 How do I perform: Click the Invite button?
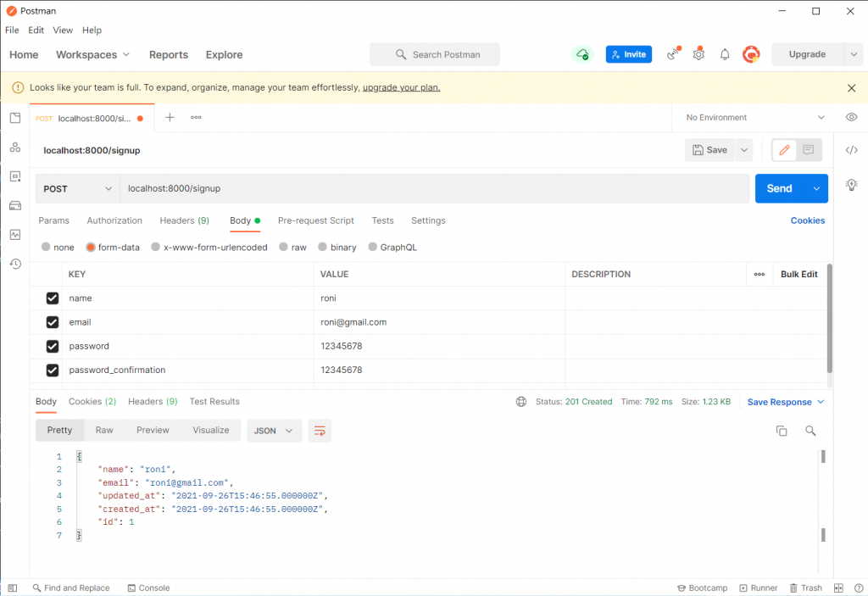629,54
